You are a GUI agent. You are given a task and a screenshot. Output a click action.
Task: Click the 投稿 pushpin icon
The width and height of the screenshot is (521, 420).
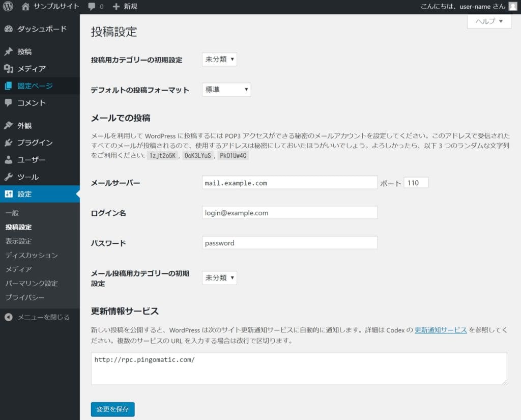click(x=9, y=51)
